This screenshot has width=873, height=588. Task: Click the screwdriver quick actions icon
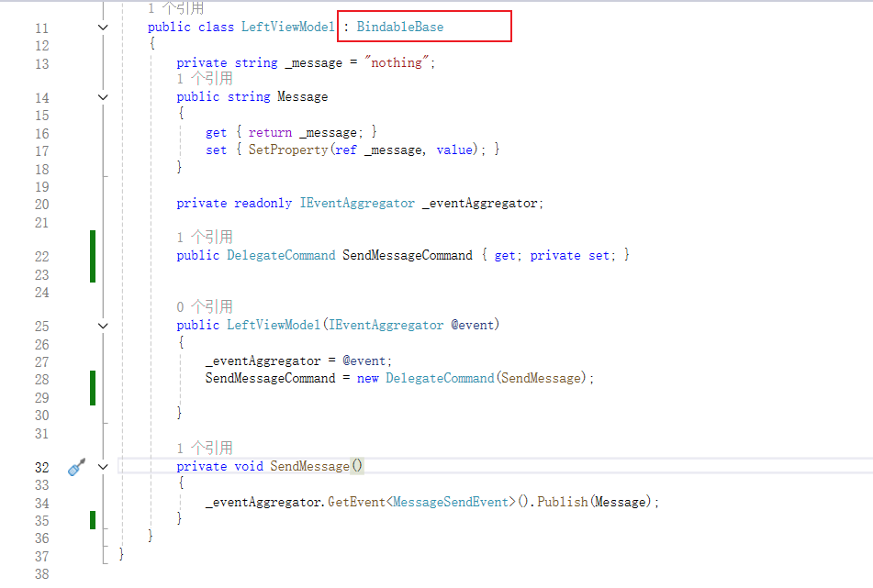click(77, 467)
